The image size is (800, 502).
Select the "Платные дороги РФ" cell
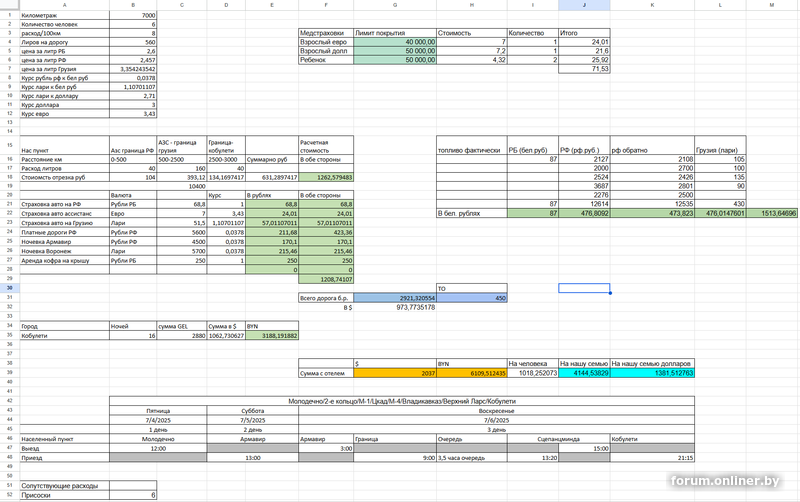point(64,232)
